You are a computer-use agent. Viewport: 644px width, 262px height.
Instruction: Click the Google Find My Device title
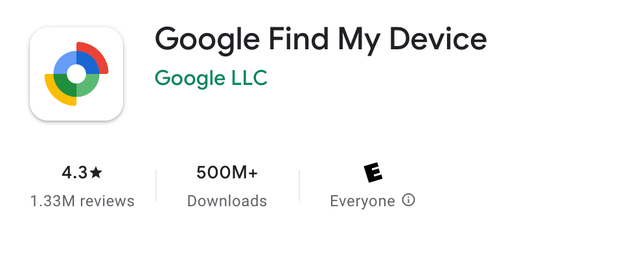coord(321,40)
